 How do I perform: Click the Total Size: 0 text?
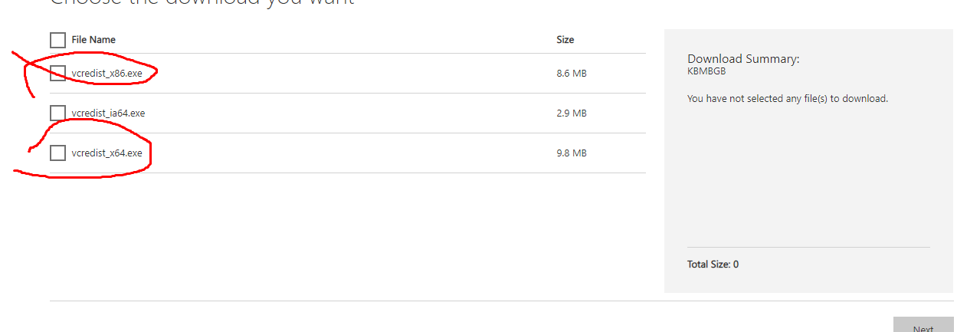tap(713, 265)
